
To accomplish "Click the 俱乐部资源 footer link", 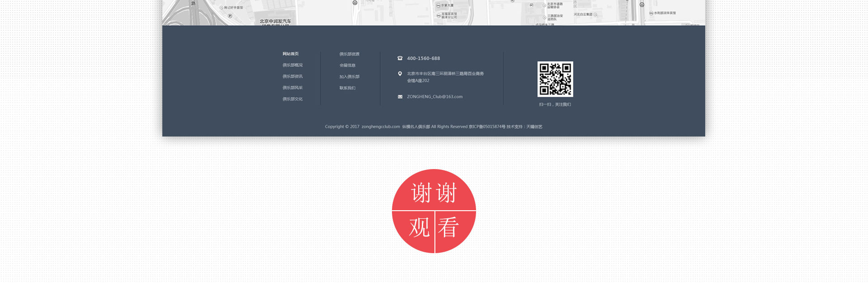I will [x=349, y=54].
